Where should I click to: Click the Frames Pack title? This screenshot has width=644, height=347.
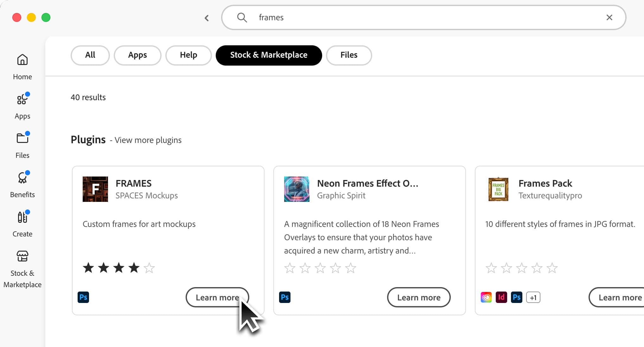point(545,183)
